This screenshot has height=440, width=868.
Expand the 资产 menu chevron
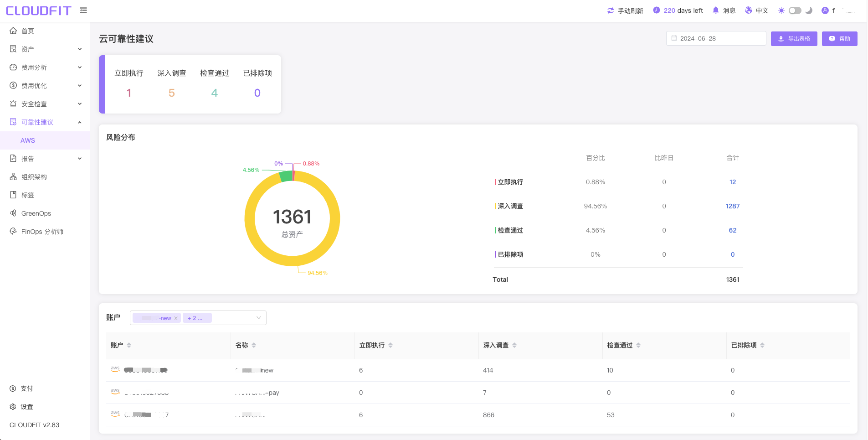point(80,49)
